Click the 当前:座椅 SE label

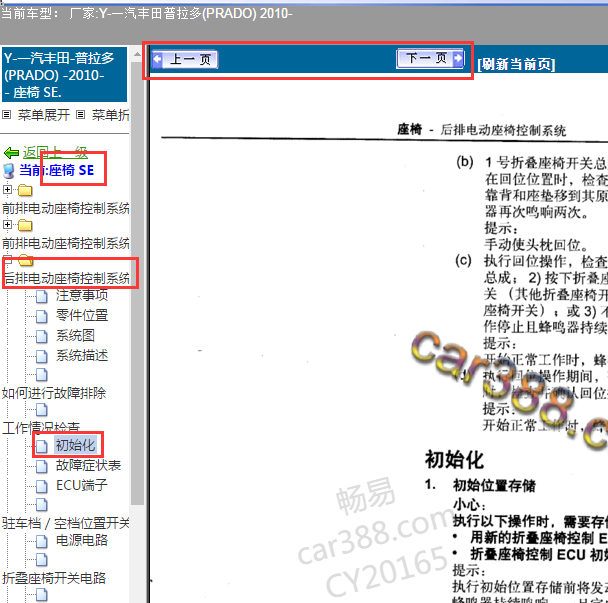tap(57, 170)
